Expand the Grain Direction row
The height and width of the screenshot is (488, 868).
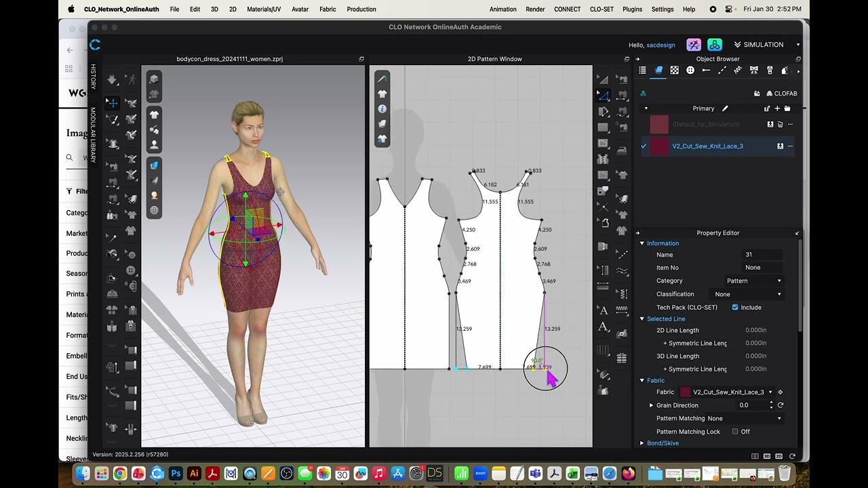(651, 405)
